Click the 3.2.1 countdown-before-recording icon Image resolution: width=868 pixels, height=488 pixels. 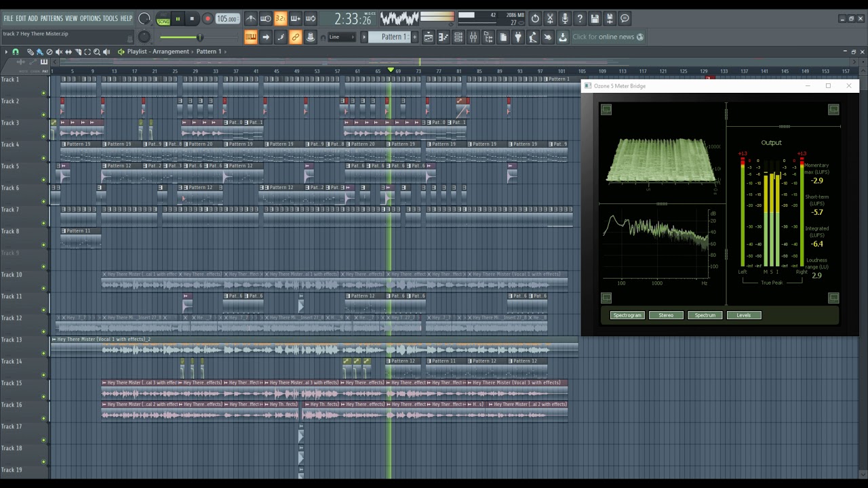pyautogui.click(x=280, y=18)
